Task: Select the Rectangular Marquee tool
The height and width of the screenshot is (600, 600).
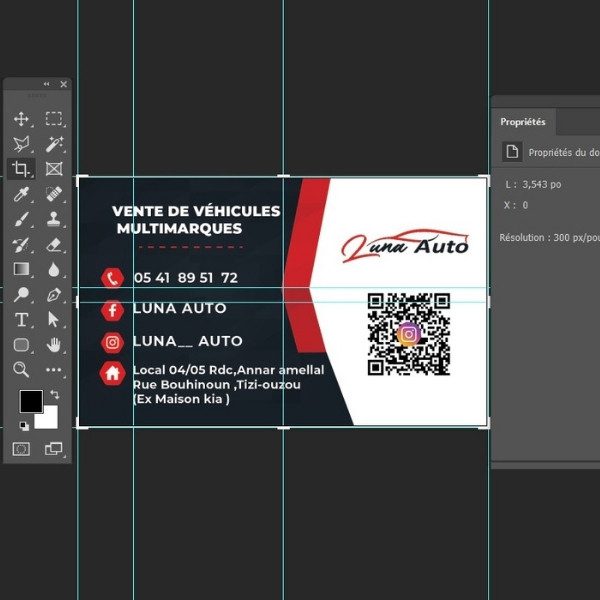Action: point(54,119)
